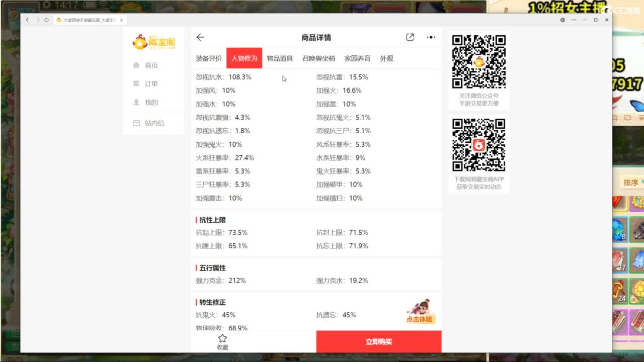Click the 下载网易藏宝阁APP QR code
Image resolution: width=644 pixels, height=362 pixels.
pos(478,145)
